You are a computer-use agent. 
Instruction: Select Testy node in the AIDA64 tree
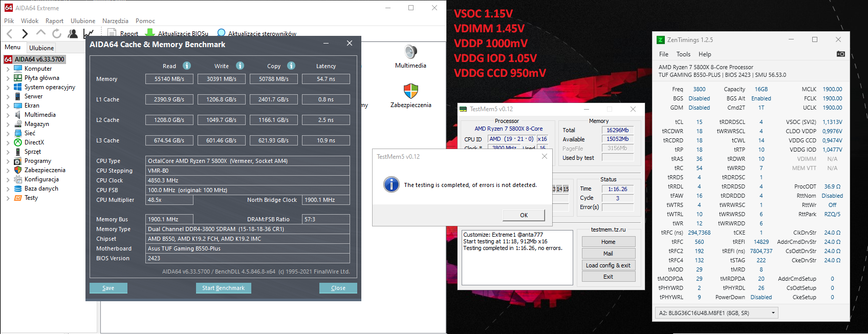point(31,198)
